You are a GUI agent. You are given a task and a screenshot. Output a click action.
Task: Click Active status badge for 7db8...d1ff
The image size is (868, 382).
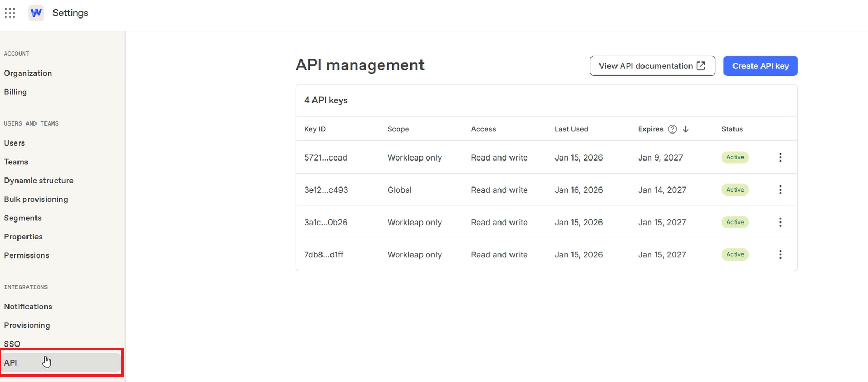pyautogui.click(x=735, y=255)
